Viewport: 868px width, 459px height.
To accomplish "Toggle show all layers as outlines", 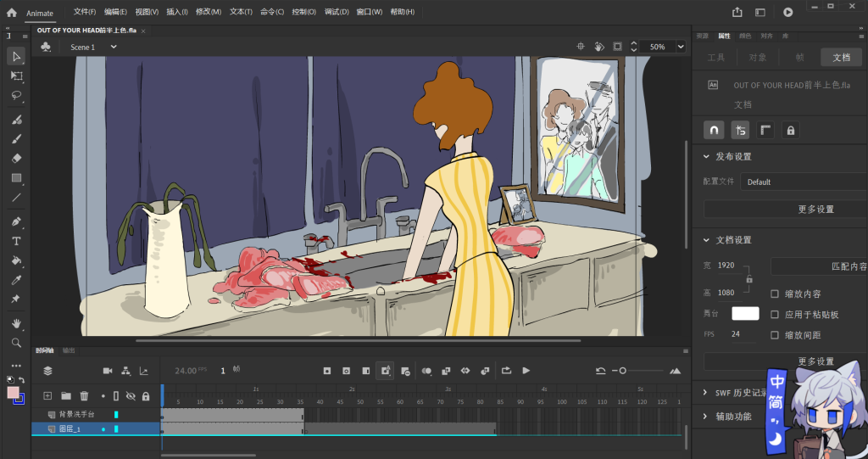I will (x=115, y=396).
